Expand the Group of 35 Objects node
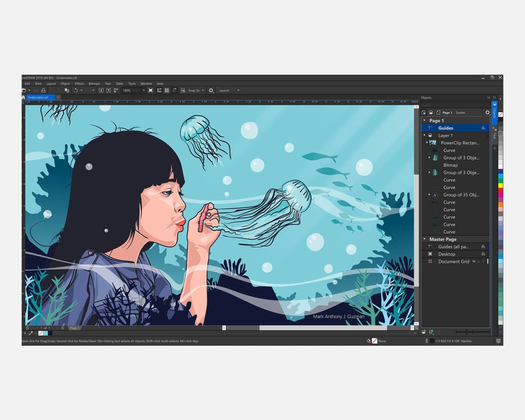 [x=429, y=195]
